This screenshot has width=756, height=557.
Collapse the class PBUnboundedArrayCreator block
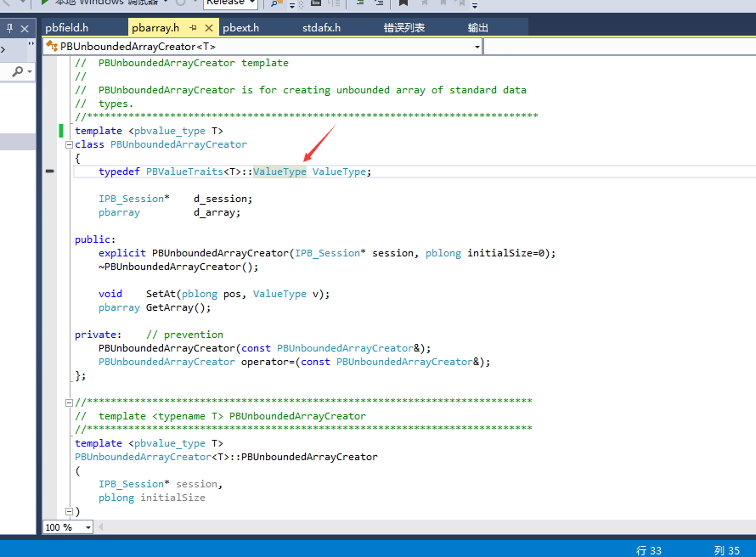(x=69, y=144)
